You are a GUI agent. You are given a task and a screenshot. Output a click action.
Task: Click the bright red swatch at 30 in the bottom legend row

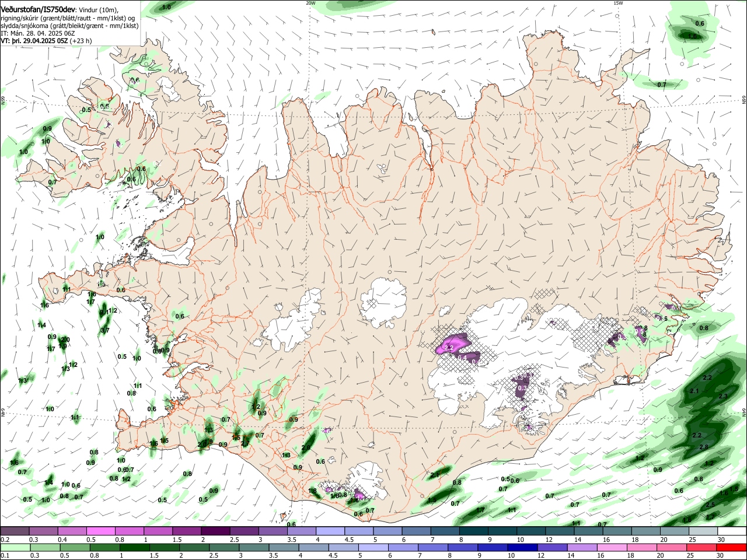[732, 548]
